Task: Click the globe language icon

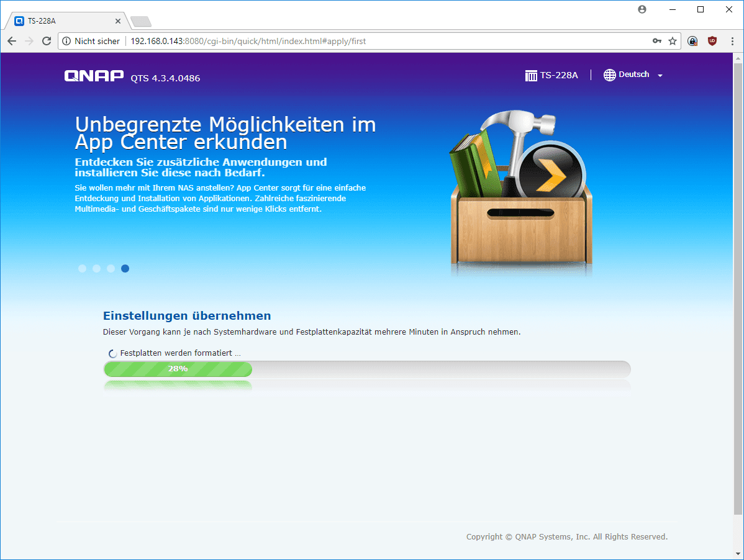Action: (x=609, y=75)
